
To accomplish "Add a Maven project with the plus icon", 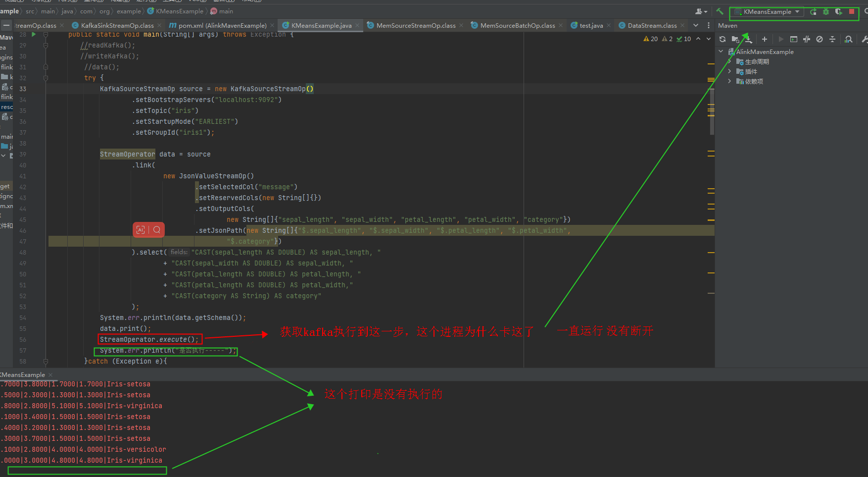I will pyautogui.click(x=764, y=39).
